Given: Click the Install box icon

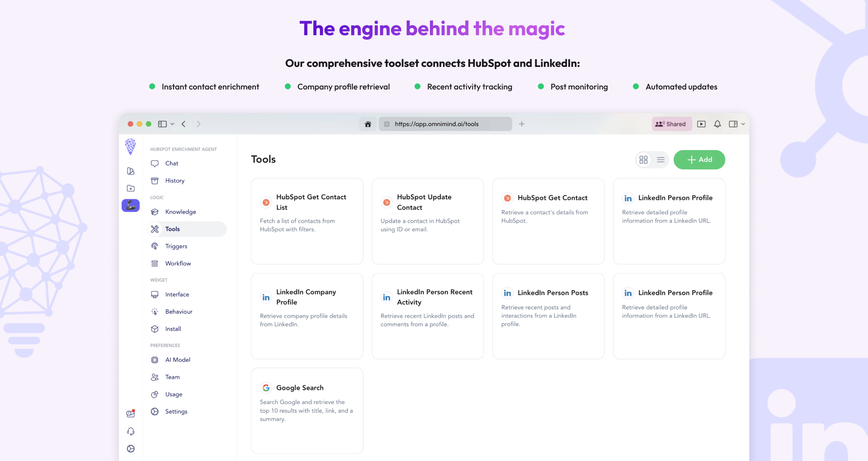Looking at the screenshot, I should 155,329.
